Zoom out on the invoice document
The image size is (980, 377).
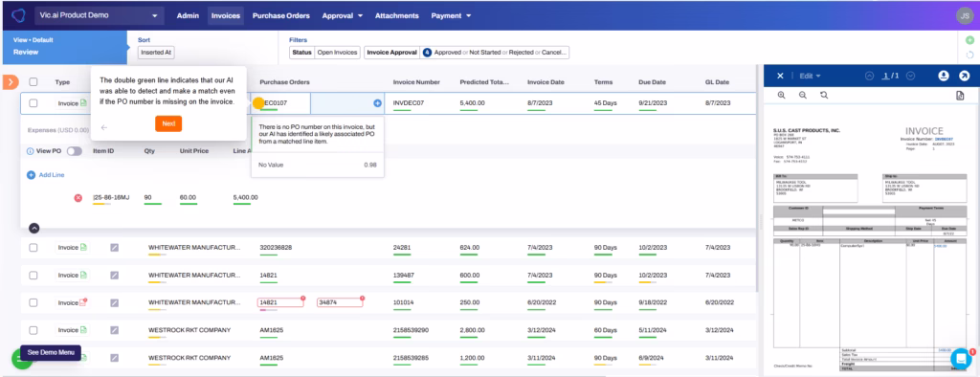point(803,95)
